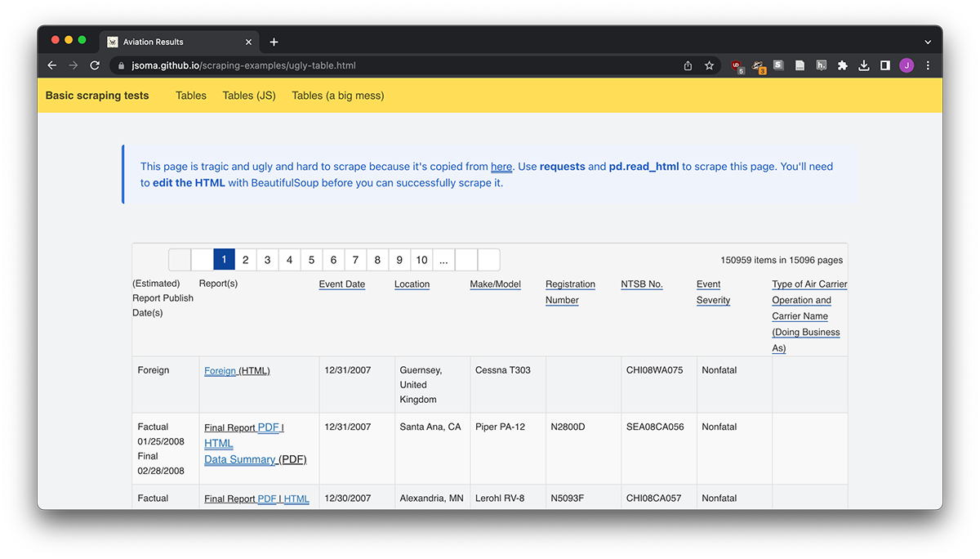This screenshot has height=559, width=980.
Task: Sort by the Event Date column header
Action: (342, 284)
